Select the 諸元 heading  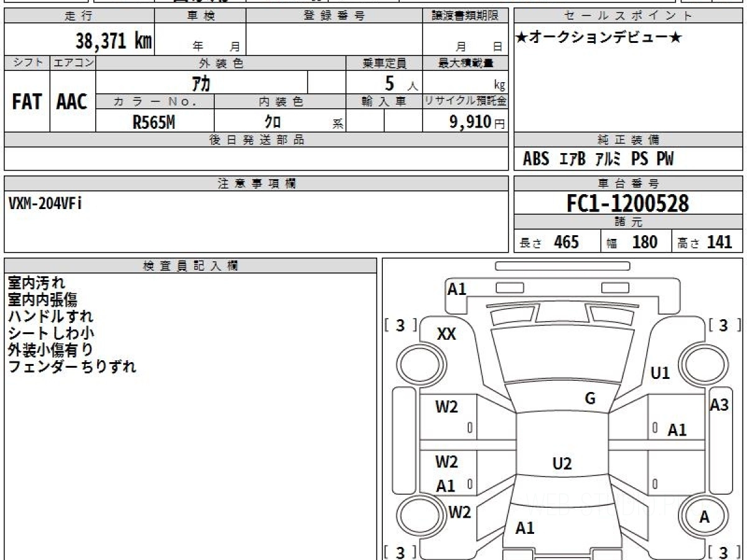click(629, 222)
